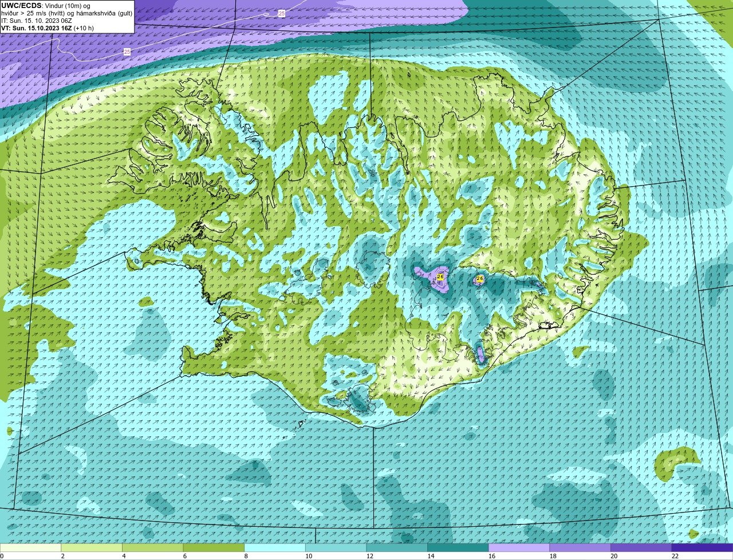
Task: Click the legend scale number 8
Action: [246, 556]
